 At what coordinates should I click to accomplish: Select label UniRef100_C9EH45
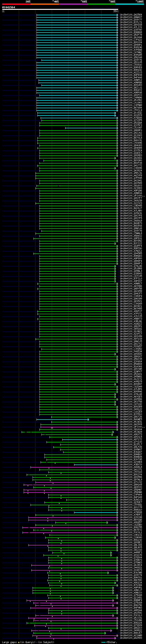click(x=131, y=206)
